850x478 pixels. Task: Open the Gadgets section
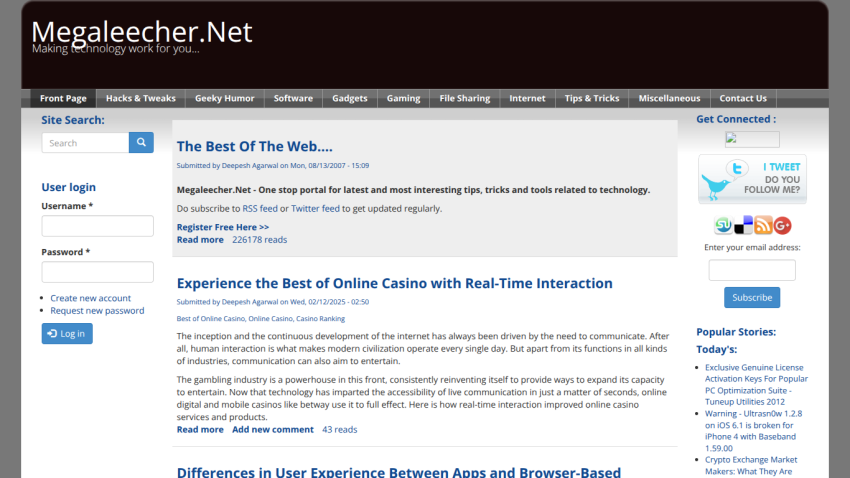pyautogui.click(x=350, y=98)
